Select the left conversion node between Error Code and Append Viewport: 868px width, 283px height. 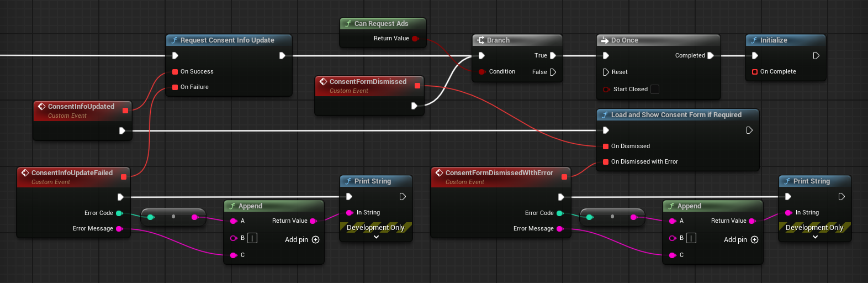click(173, 217)
